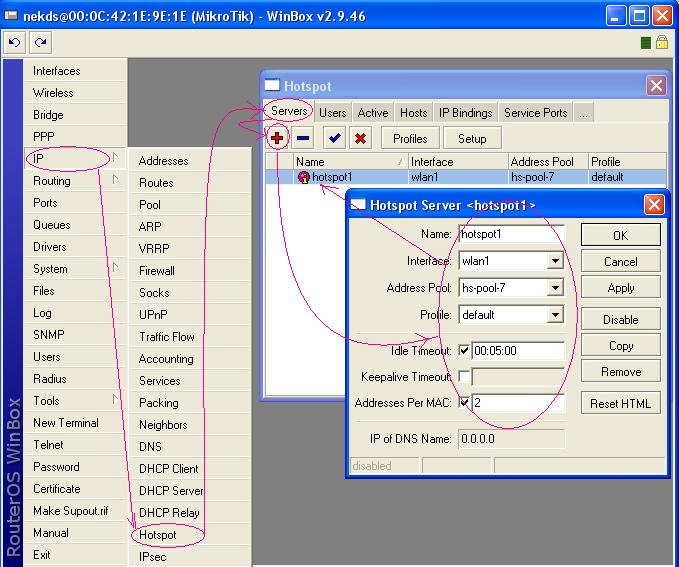Toggle the Idle Timeout checkbox
Screen dimensions: 679x567
[x=464, y=350]
